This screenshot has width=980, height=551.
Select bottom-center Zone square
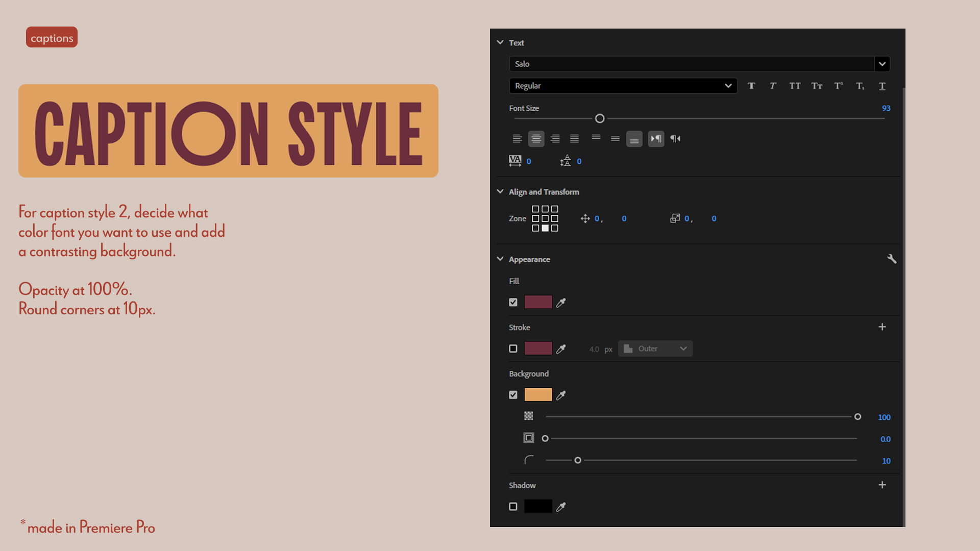pyautogui.click(x=545, y=228)
